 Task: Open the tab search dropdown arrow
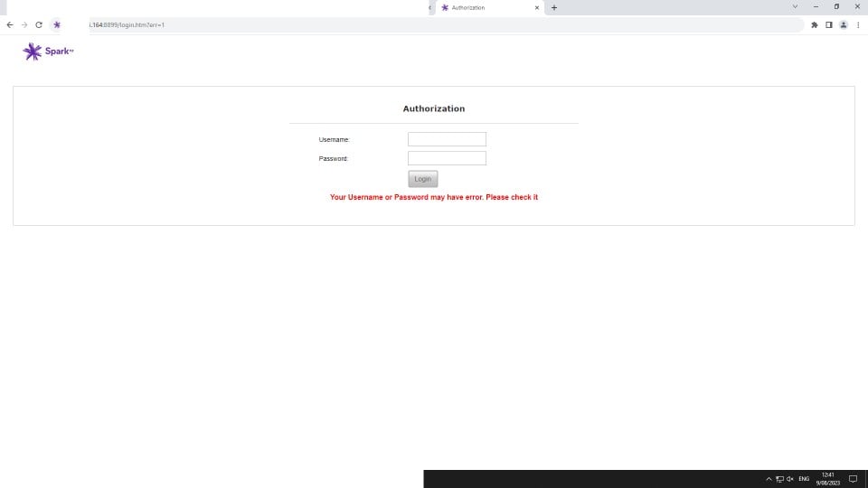pos(795,6)
